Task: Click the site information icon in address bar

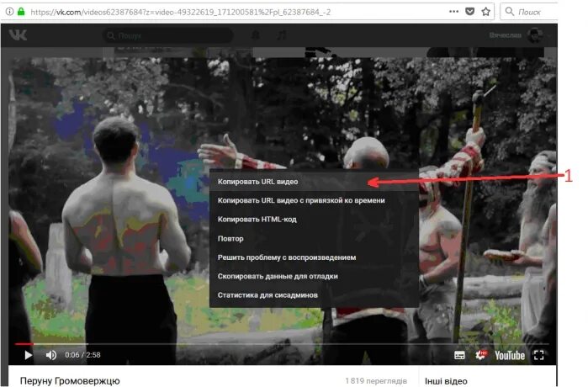Action: [9, 12]
